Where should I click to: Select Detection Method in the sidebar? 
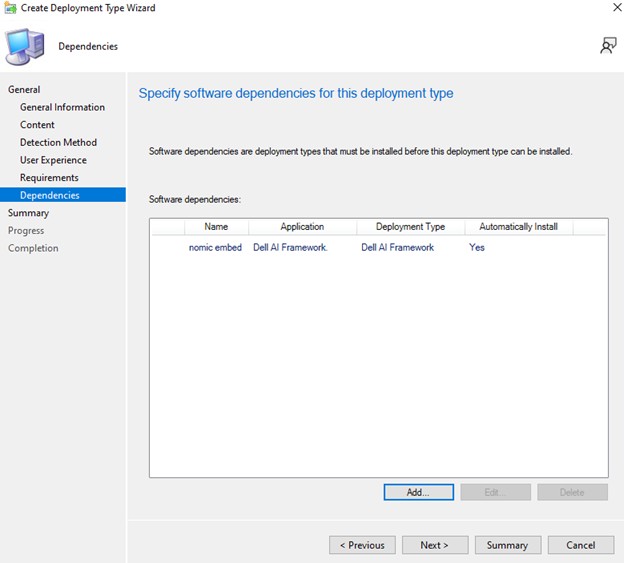[x=58, y=142]
